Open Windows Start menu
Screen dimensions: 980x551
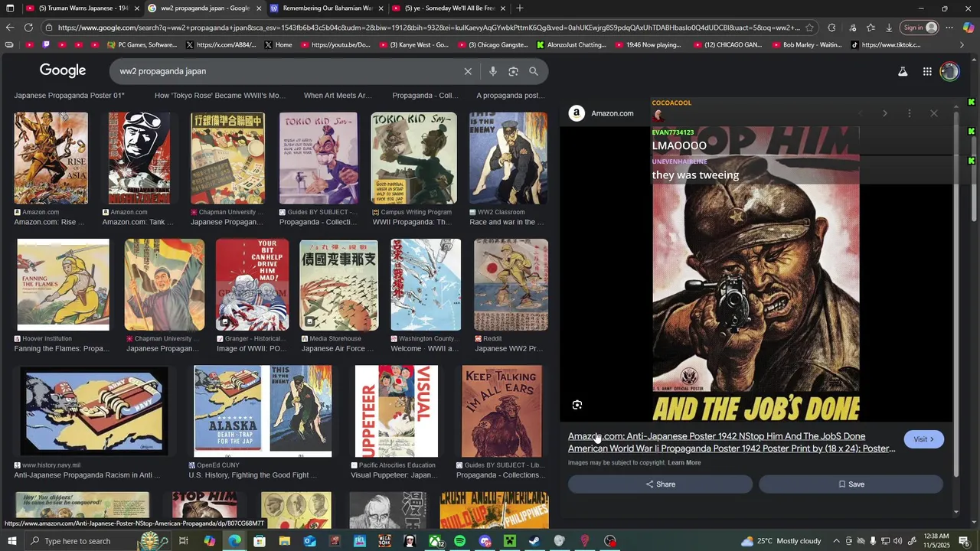(11, 541)
